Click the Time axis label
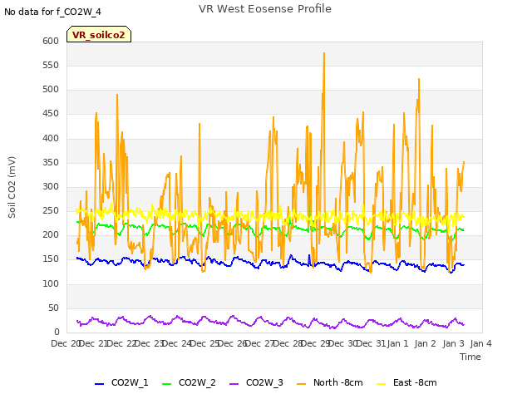The width and height of the screenshot is (532, 399). pos(470,357)
